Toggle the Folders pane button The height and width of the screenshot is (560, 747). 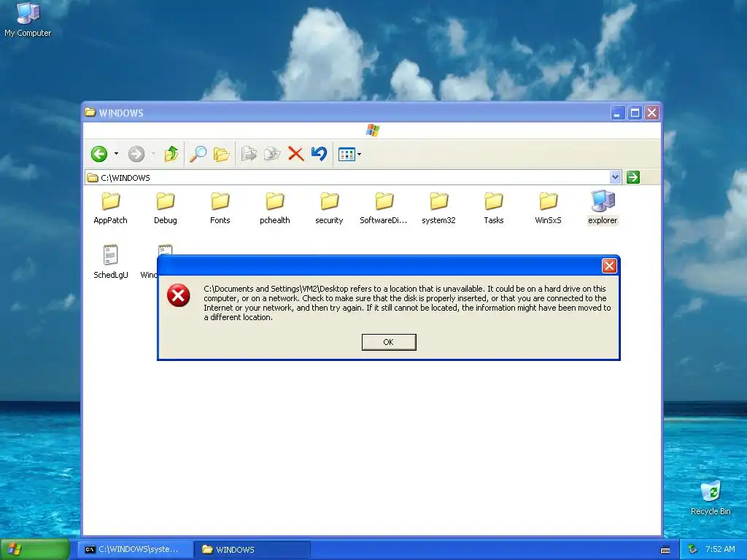tap(222, 154)
